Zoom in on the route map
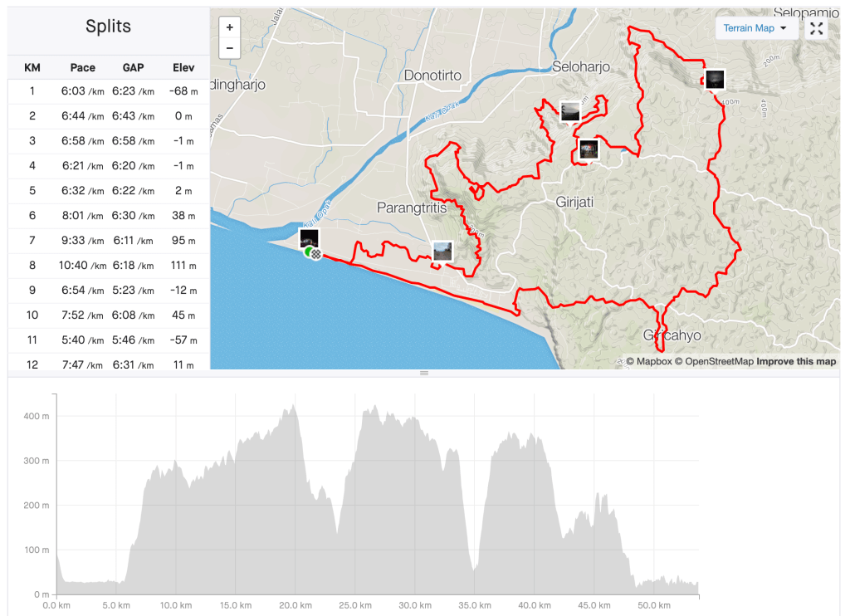The height and width of the screenshot is (616, 850). [x=229, y=27]
